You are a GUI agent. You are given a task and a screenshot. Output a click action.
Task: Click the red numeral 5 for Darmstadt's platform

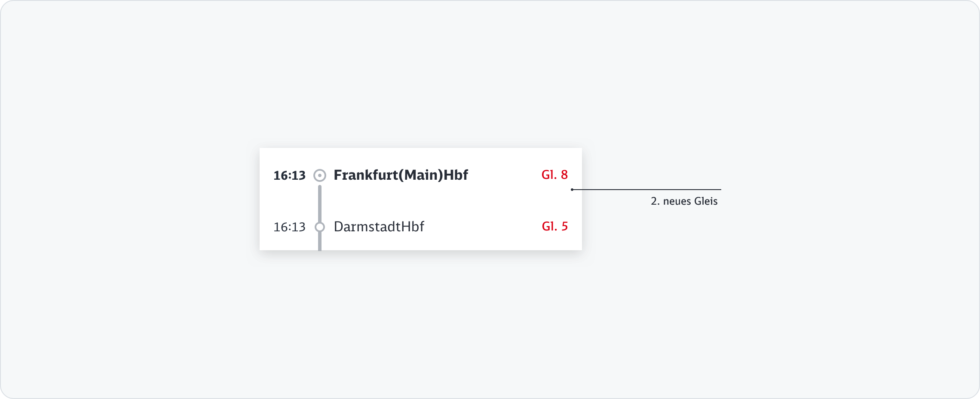564,226
